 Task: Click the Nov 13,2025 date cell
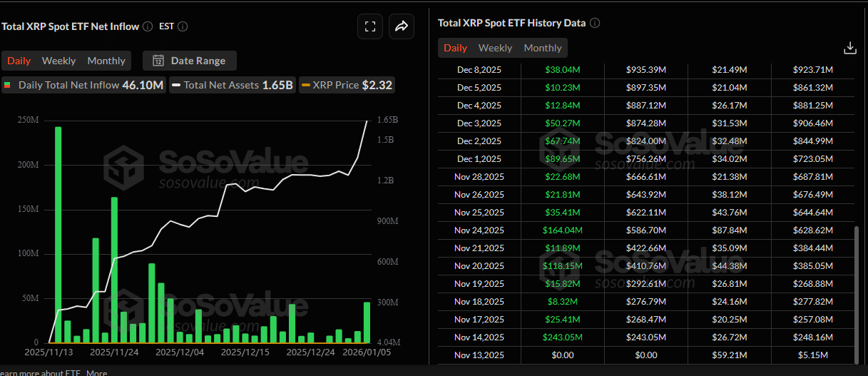click(x=479, y=355)
